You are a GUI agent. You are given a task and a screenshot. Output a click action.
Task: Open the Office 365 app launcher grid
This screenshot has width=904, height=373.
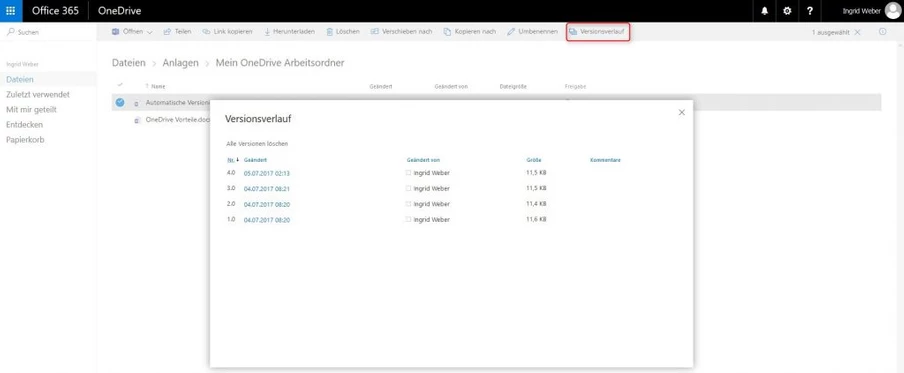(x=11, y=11)
